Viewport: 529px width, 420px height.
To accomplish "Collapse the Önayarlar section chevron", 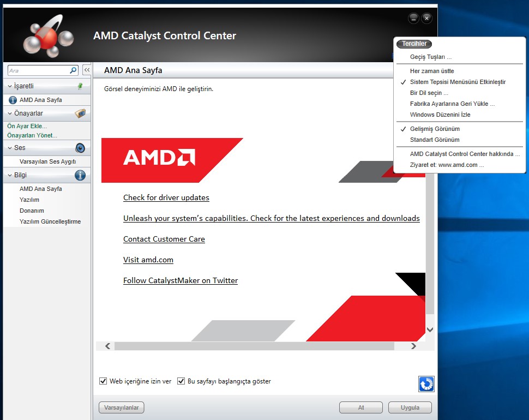I will click(x=10, y=113).
